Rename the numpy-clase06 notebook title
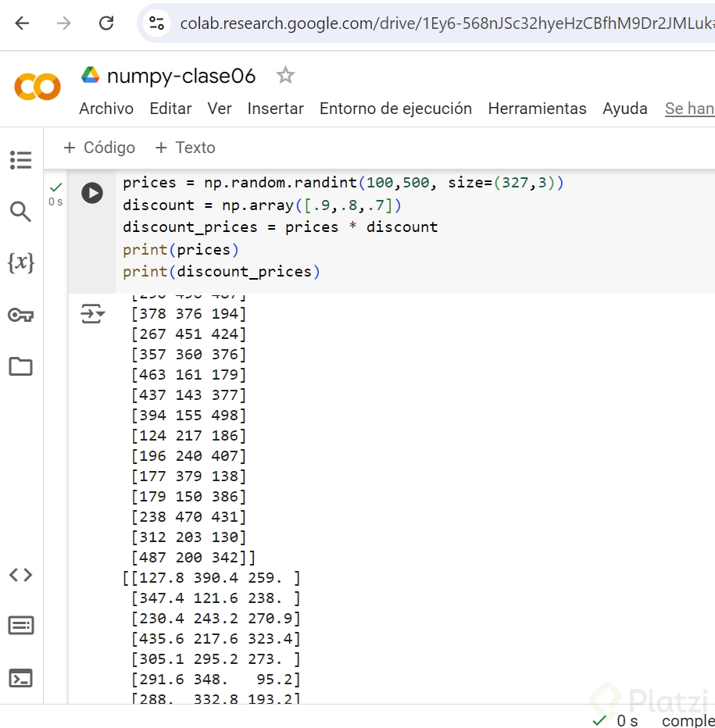 (x=181, y=76)
